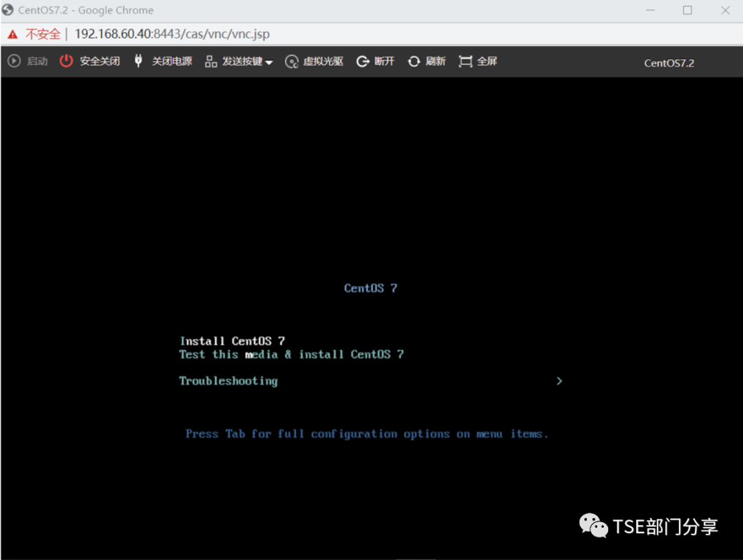
Task: Click the 刷新 label
Action: coord(435,61)
